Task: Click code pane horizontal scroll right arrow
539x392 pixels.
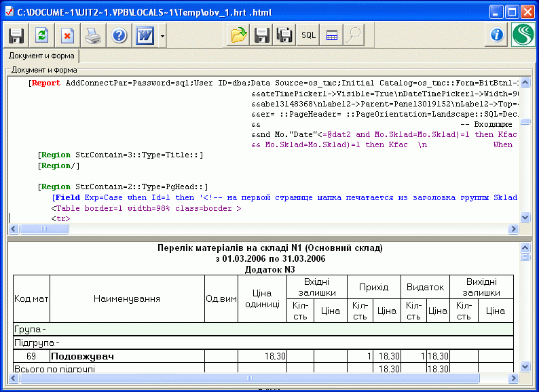Action: (x=513, y=229)
